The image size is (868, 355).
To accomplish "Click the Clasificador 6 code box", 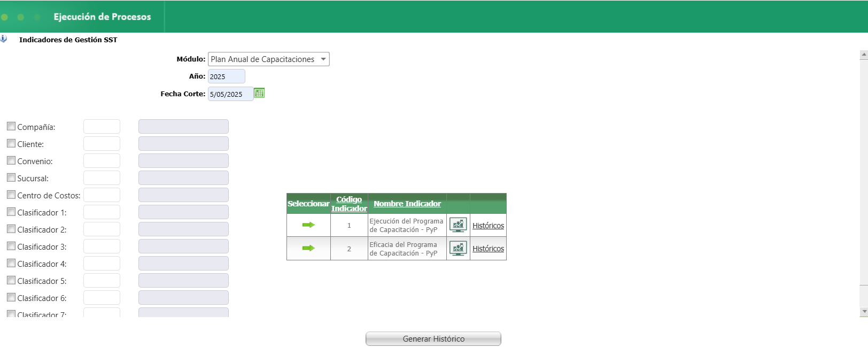I will 102,297.
